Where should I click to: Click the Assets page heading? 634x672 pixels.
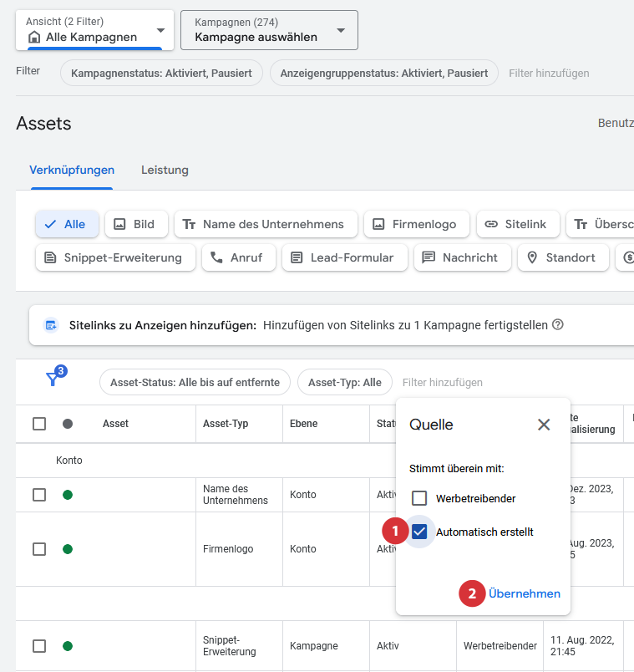[43, 124]
